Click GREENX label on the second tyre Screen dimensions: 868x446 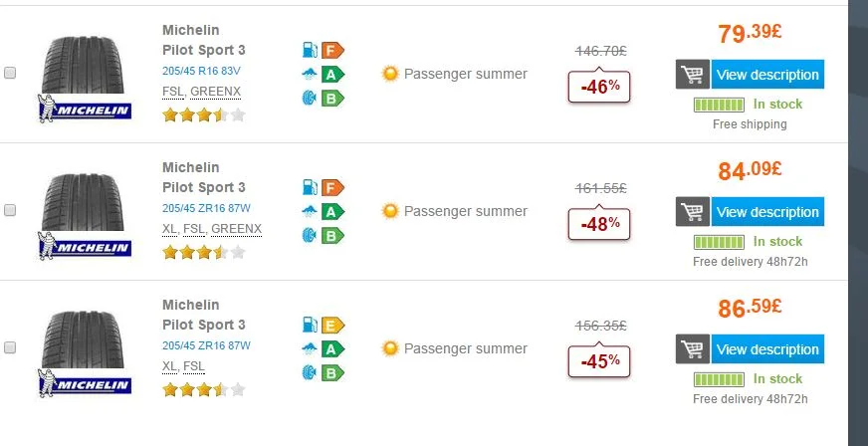coord(236,229)
